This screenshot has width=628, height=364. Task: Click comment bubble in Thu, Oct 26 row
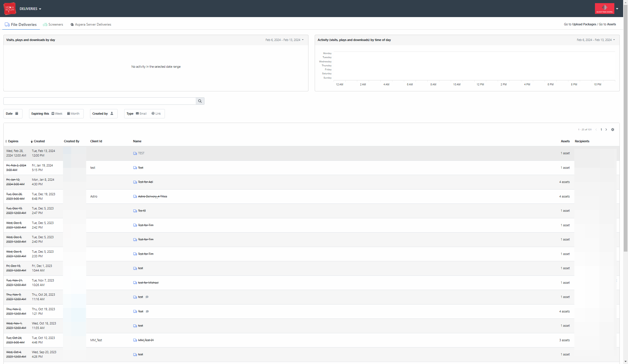click(x=147, y=297)
